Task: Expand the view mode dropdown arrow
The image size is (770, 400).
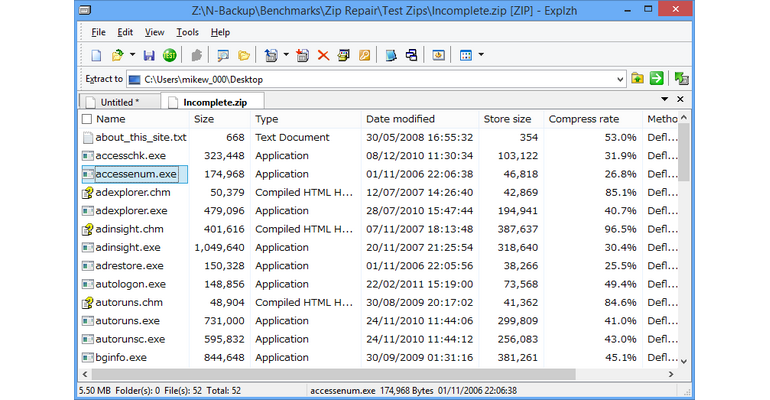Action: pos(481,55)
